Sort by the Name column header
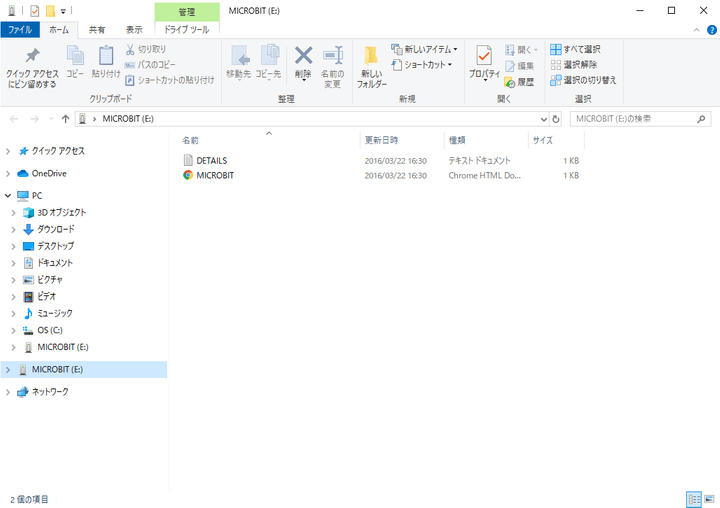This screenshot has width=720, height=508. pos(269,141)
